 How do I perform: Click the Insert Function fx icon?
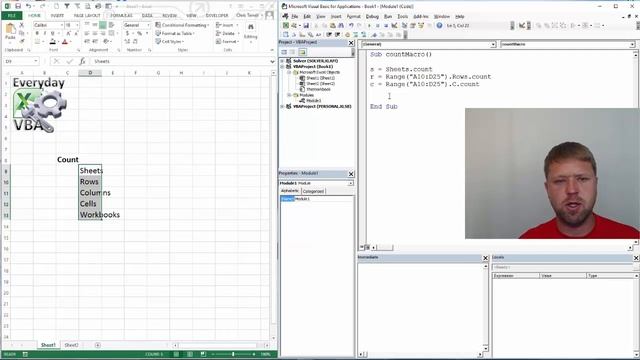pyautogui.click(x=82, y=61)
